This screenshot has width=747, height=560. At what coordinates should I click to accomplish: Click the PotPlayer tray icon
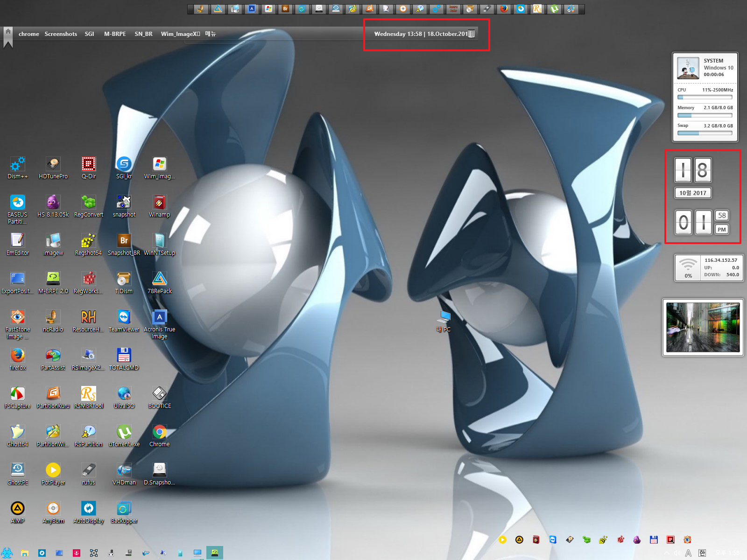pyautogui.click(x=502, y=540)
